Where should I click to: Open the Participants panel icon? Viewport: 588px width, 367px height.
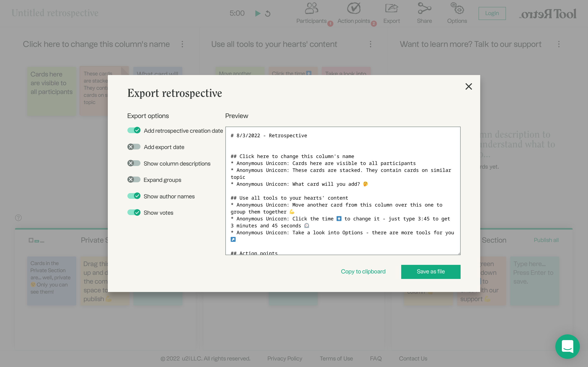point(311,9)
